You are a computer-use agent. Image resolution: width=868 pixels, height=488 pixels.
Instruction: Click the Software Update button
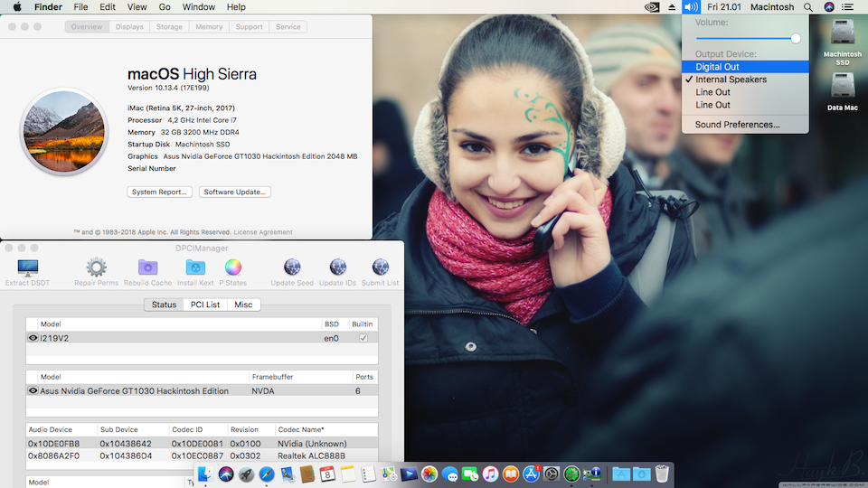coord(235,192)
